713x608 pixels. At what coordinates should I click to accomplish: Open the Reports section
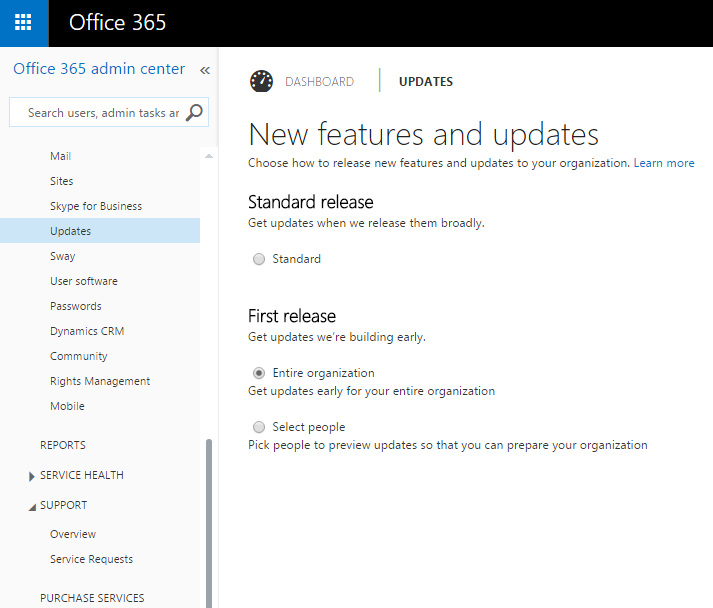coord(63,445)
